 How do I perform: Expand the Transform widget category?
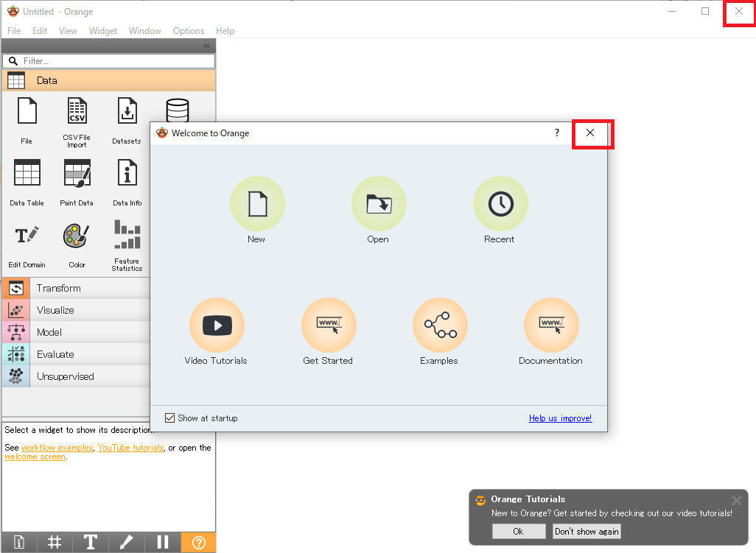pyautogui.click(x=59, y=288)
